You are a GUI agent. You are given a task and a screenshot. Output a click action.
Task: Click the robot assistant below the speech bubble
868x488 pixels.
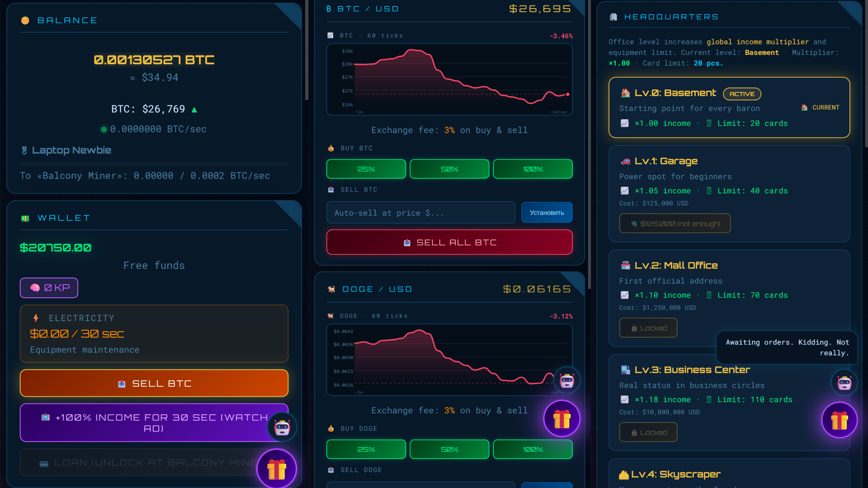pyautogui.click(x=844, y=383)
